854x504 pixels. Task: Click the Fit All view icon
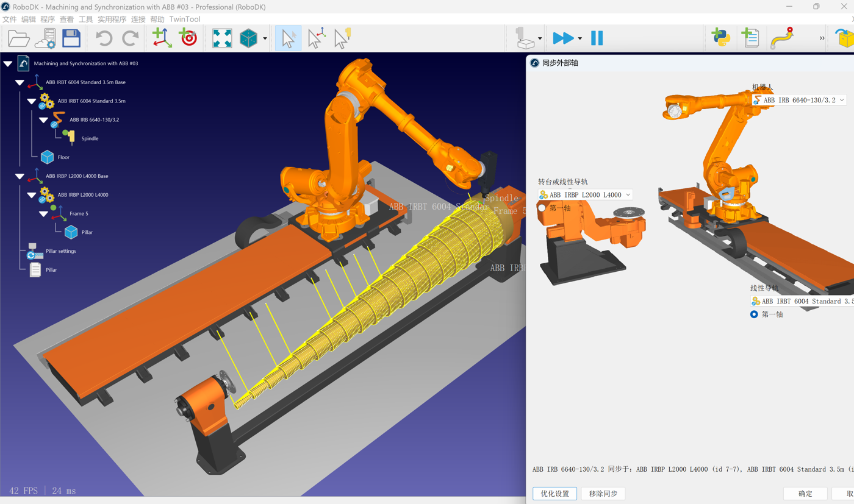tap(222, 38)
